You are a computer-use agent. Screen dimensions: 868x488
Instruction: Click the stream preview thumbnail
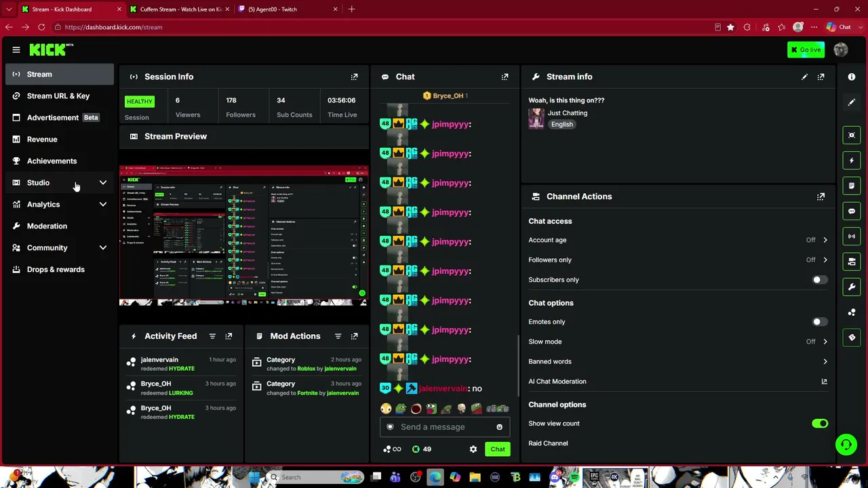coord(243,234)
